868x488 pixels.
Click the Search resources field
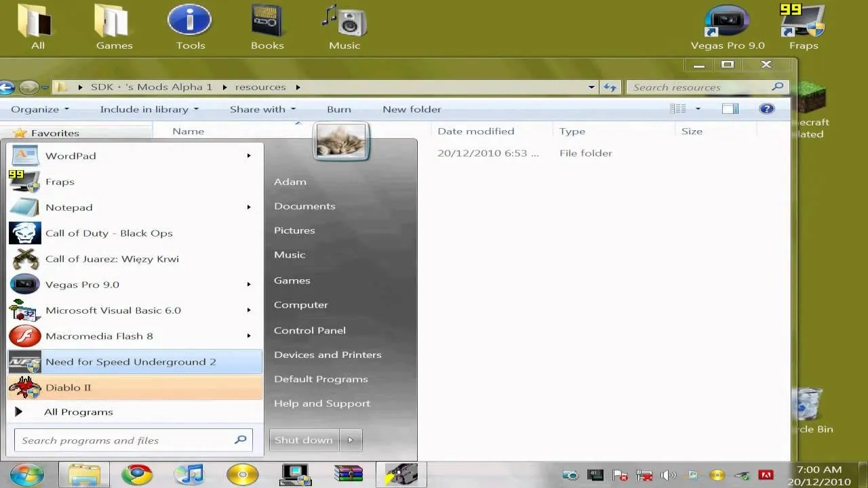705,87
